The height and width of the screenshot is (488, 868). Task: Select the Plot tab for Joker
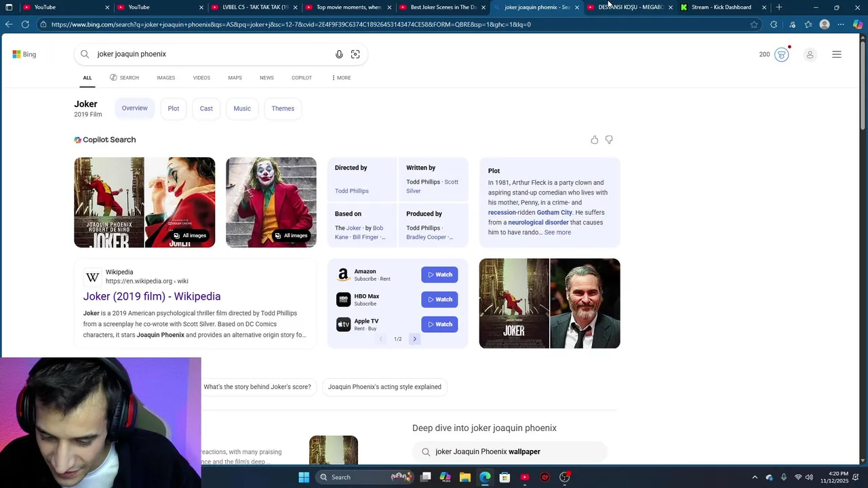pyautogui.click(x=174, y=108)
